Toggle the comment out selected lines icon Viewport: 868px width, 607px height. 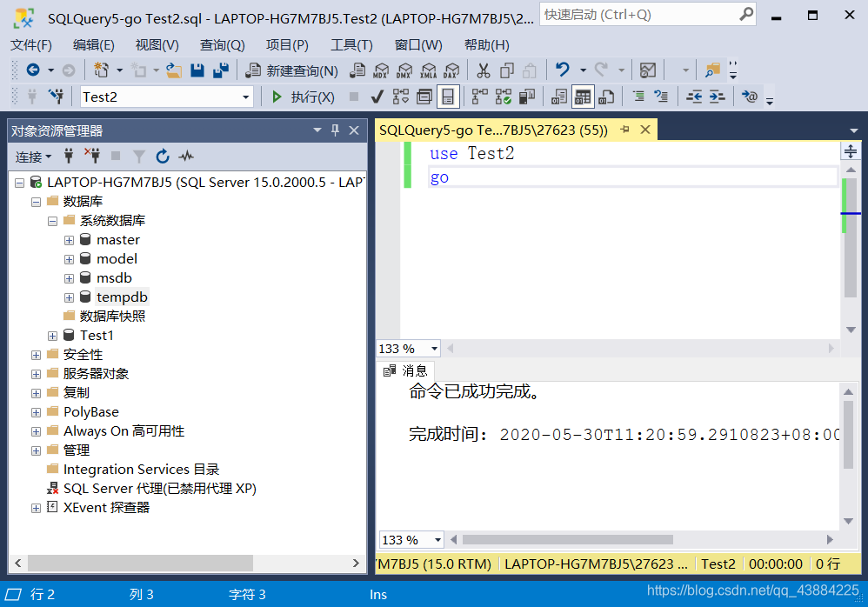638,97
